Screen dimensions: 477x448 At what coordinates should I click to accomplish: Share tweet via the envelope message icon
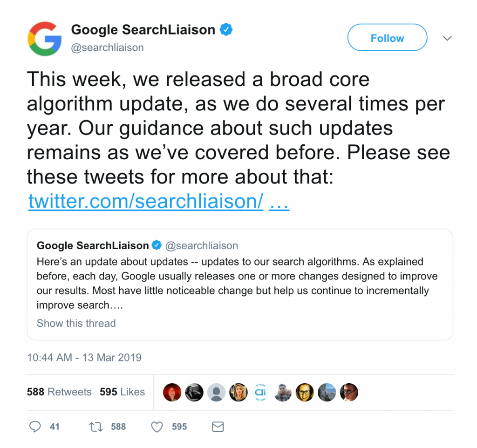point(218,427)
